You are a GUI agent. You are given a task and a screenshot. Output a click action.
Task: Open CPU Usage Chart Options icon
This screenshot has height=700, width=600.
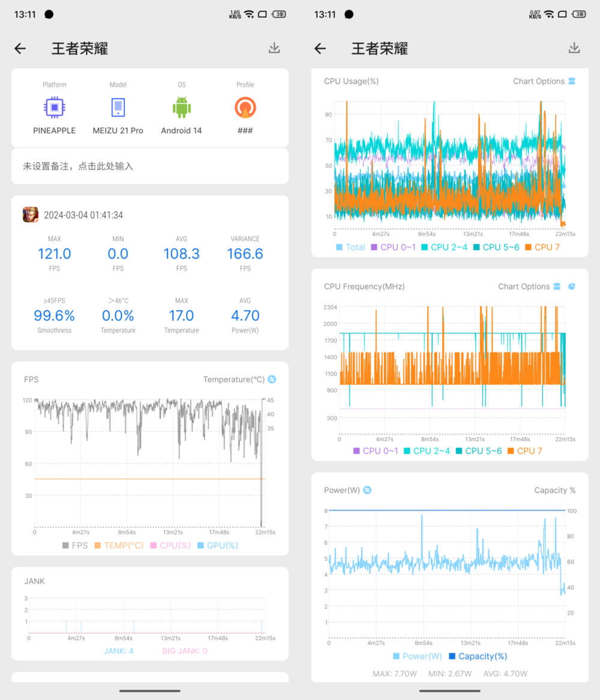(x=572, y=81)
